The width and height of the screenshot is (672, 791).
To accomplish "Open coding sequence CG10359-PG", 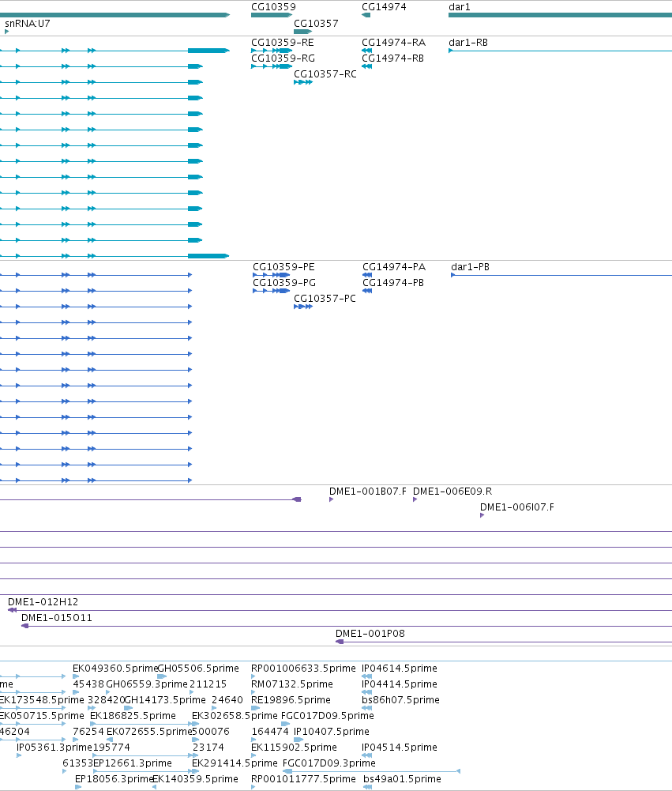I will tap(283, 283).
